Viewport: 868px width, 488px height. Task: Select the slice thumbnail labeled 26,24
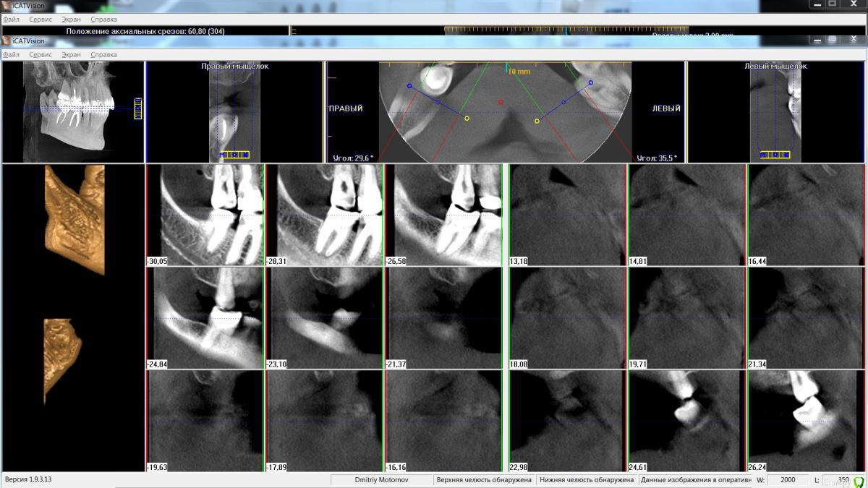pyautogui.click(x=806, y=421)
